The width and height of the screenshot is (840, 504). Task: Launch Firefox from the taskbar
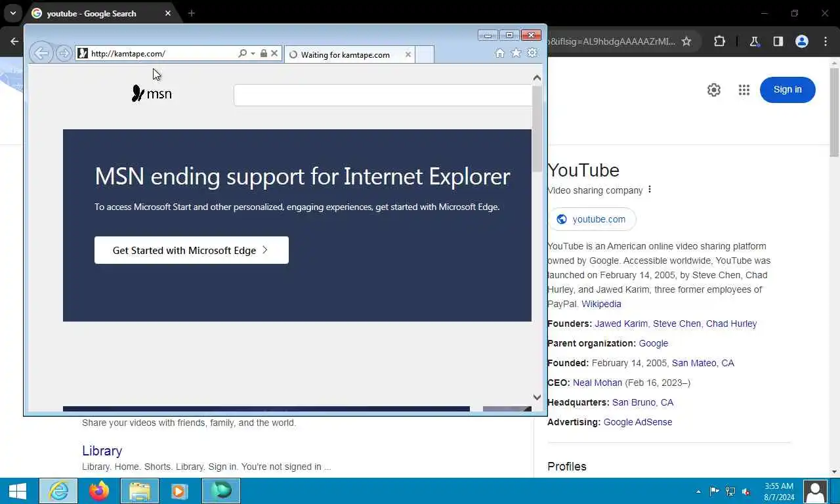click(x=99, y=491)
